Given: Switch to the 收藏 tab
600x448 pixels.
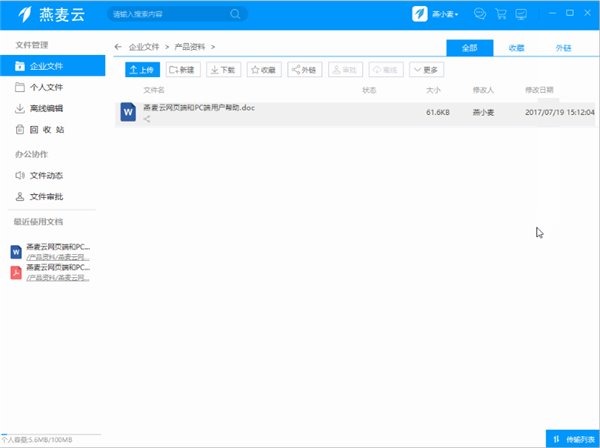Looking at the screenshot, I should point(516,48).
